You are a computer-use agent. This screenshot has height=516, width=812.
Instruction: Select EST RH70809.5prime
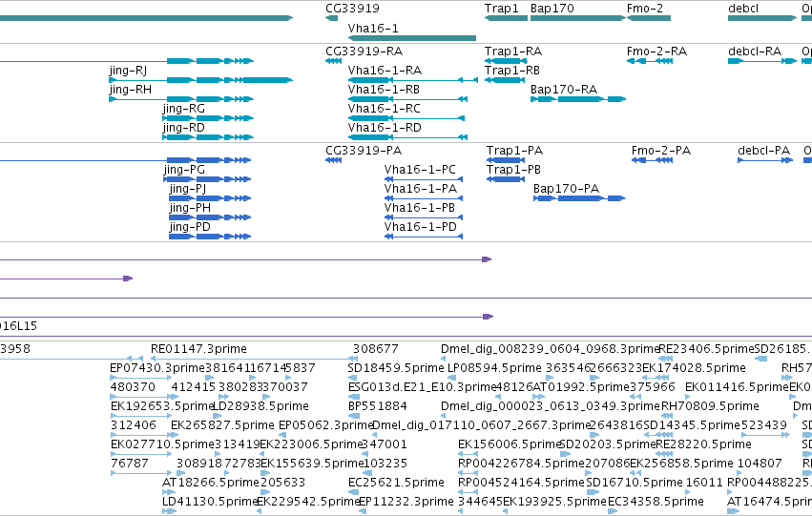click(x=710, y=406)
